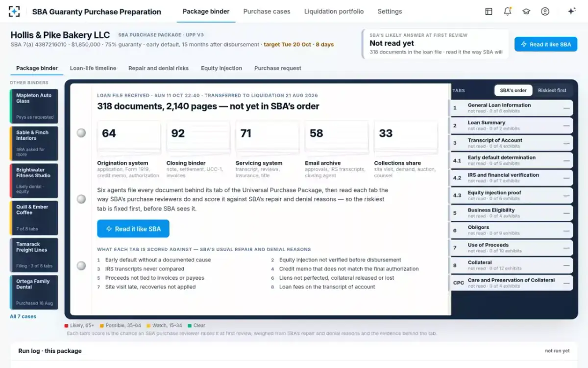This screenshot has height=368, width=588.
Task: Click 'Early default without a documented cause'
Action: point(158,260)
